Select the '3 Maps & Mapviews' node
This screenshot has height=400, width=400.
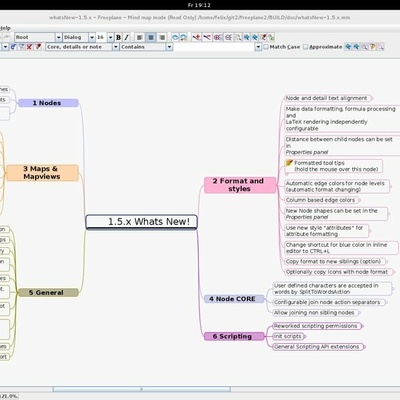[42, 173]
